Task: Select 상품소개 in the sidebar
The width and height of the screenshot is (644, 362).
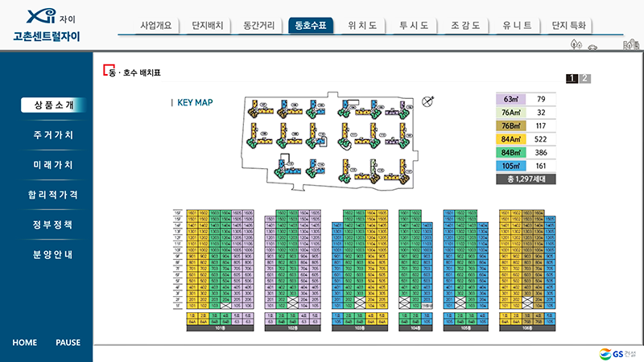Action: [53, 105]
